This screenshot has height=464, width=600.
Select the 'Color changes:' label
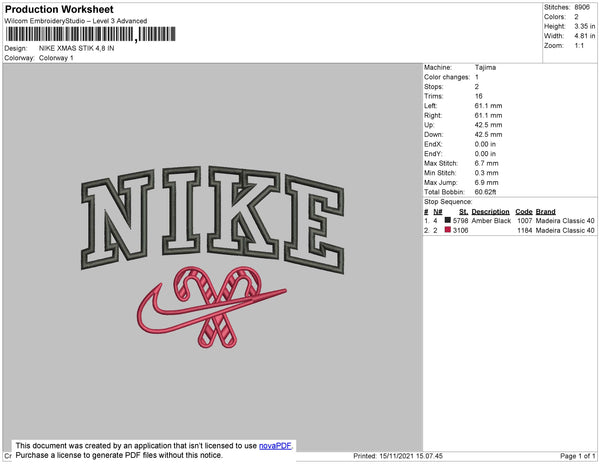click(447, 77)
